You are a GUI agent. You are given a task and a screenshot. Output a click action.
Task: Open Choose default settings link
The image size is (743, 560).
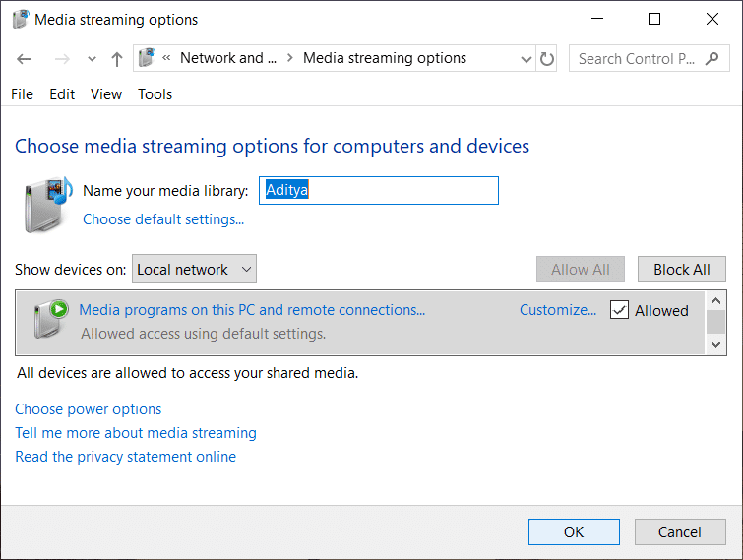coord(163,219)
